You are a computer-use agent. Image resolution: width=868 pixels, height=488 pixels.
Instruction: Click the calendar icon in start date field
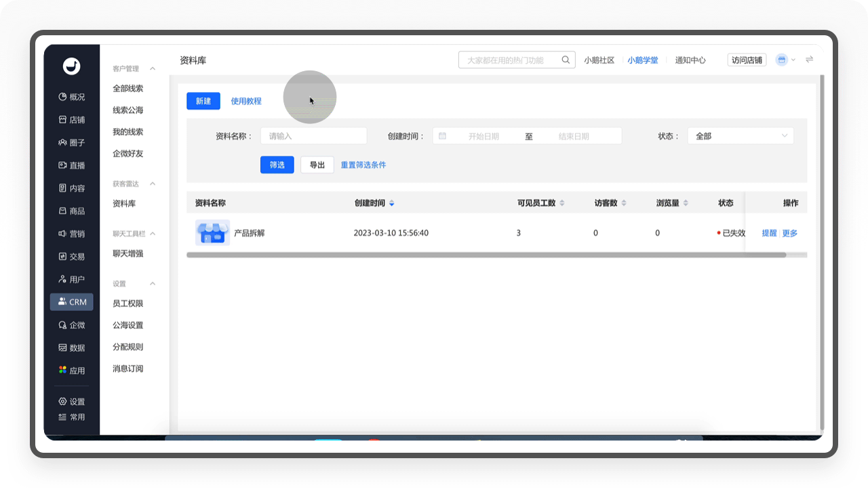pos(442,136)
